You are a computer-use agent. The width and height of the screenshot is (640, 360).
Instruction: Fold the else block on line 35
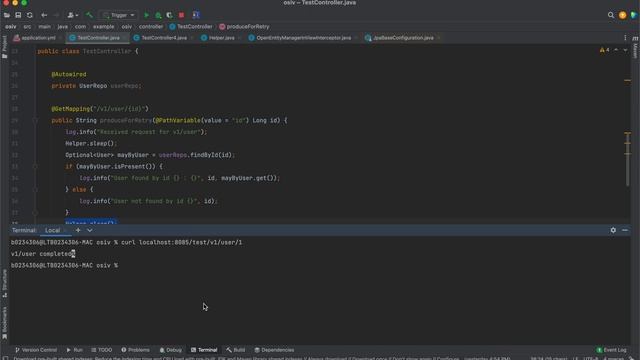tap(35, 190)
